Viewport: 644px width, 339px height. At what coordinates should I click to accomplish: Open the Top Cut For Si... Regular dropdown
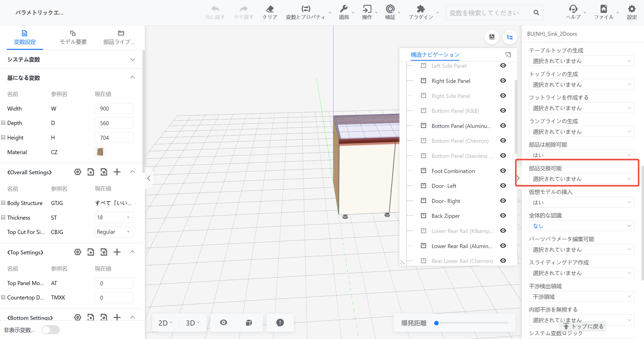[114, 232]
